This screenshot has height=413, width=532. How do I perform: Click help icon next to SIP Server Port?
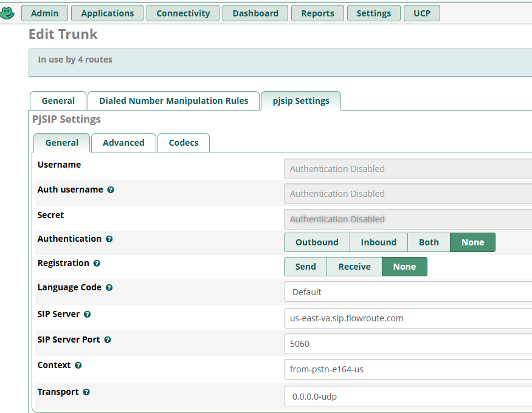[108, 340]
